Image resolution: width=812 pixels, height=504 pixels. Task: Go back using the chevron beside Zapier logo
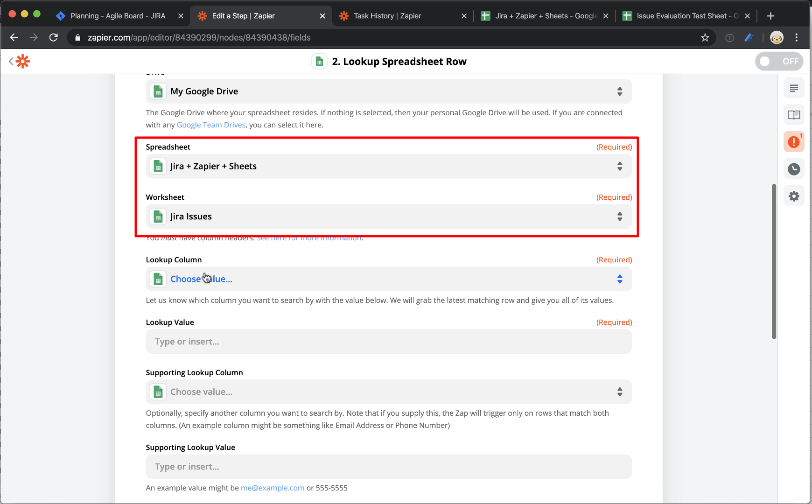[x=11, y=61]
